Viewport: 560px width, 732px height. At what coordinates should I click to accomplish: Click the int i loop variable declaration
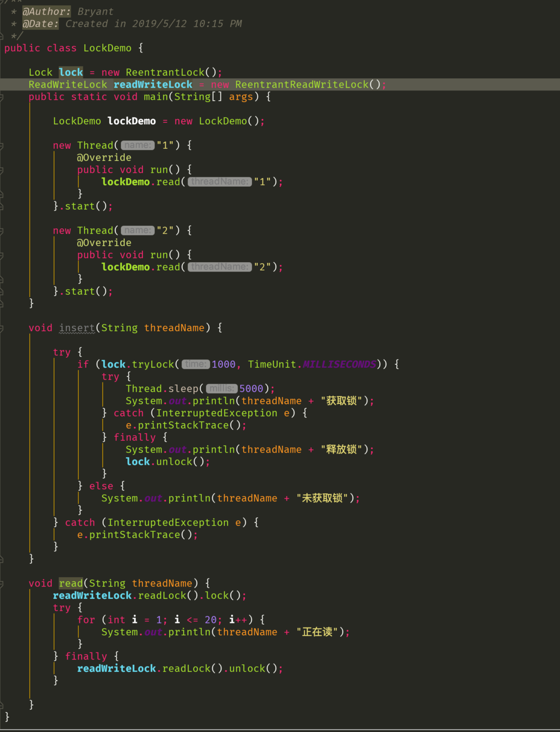pyautogui.click(x=123, y=620)
